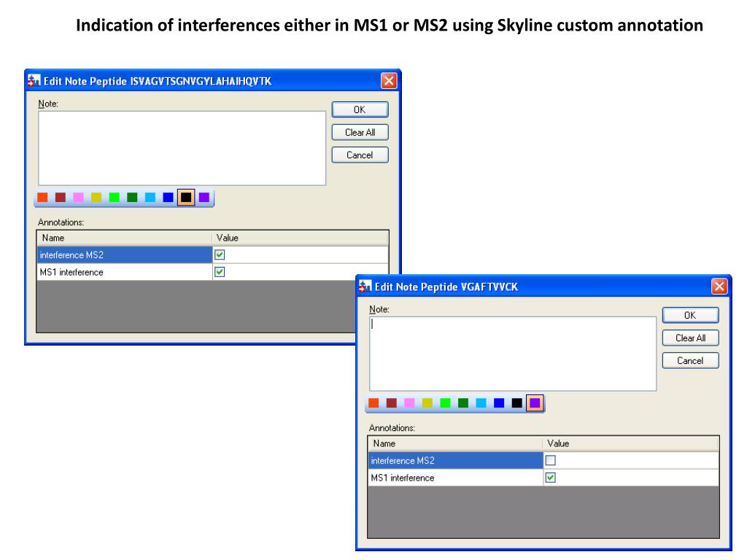Click the Name column header in the ISVAGVTSGNVGYLAHAIHQVTK dialog
This screenshot has height=560, width=747.
pyautogui.click(x=124, y=238)
